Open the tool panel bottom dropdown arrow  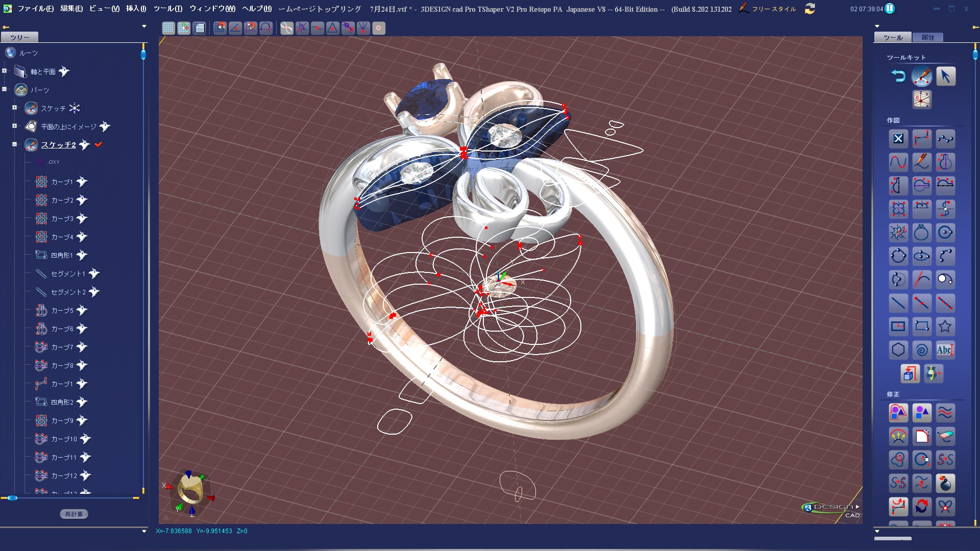click(x=877, y=531)
